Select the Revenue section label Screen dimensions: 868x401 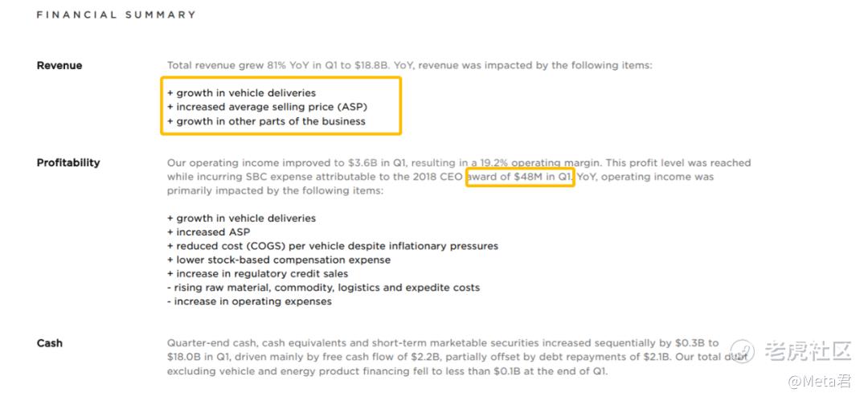(59, 65)
